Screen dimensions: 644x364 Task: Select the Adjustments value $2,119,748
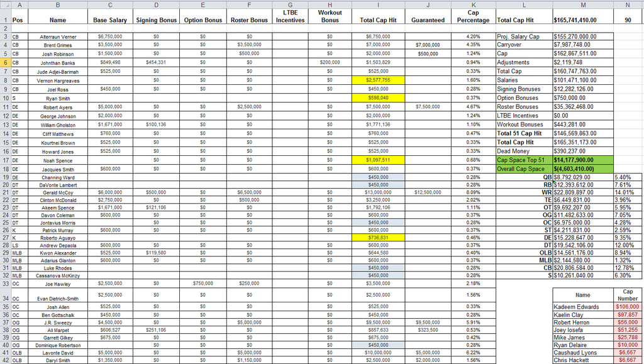[x=583, y=62]
